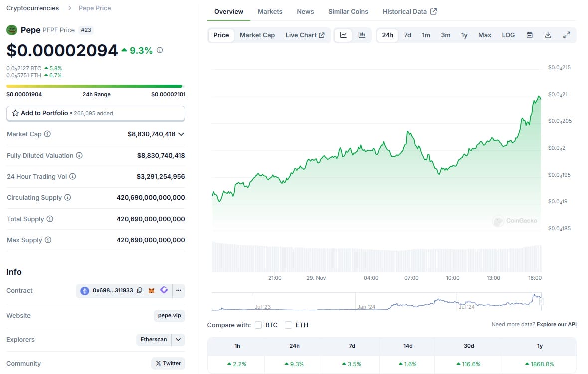Copy the contract address icon
The image size is (588, 374).
click(140, 290)
